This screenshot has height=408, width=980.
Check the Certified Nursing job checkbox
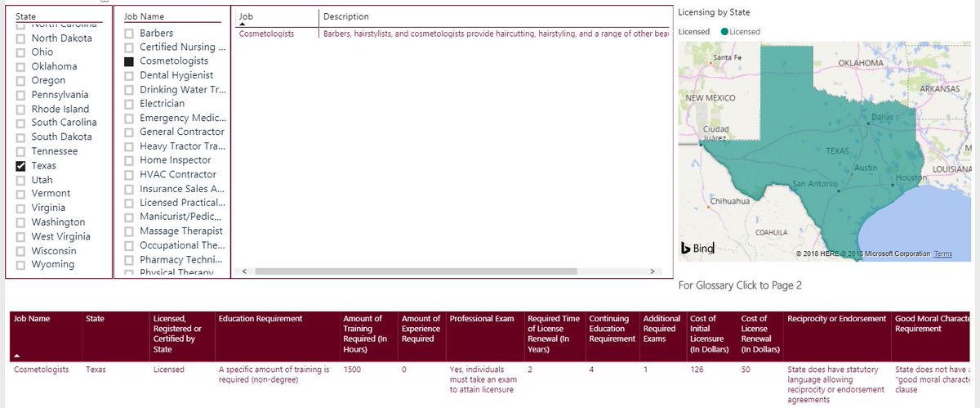tap(129, 47)
